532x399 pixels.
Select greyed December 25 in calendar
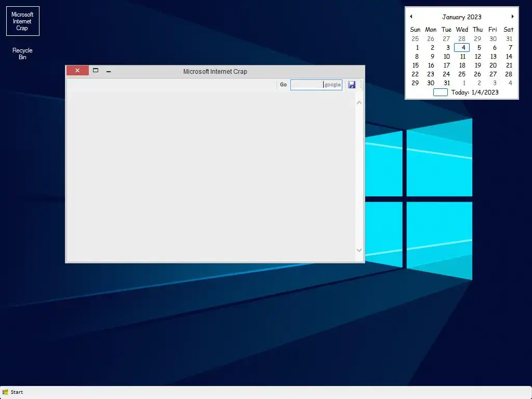pos(415,38)
